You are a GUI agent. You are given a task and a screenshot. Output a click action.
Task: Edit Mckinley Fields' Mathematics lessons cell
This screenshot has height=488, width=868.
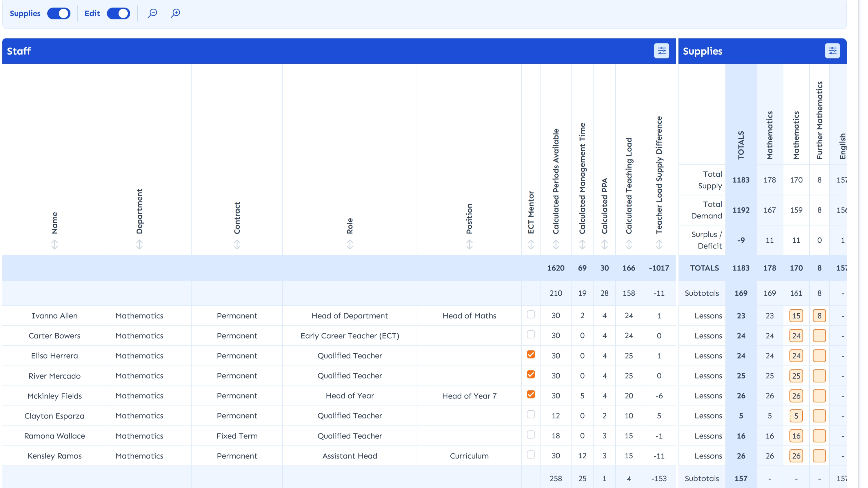click(x=797, y=396)
